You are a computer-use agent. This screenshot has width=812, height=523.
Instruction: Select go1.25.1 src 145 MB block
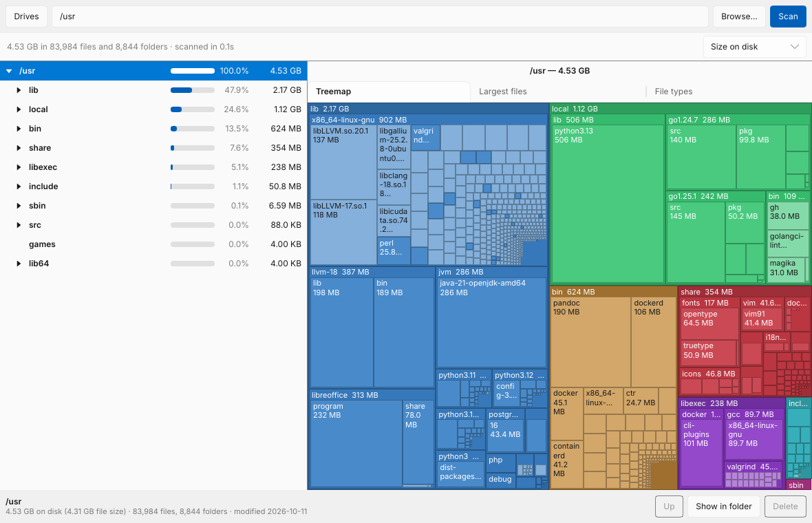[x=696, y=242]
